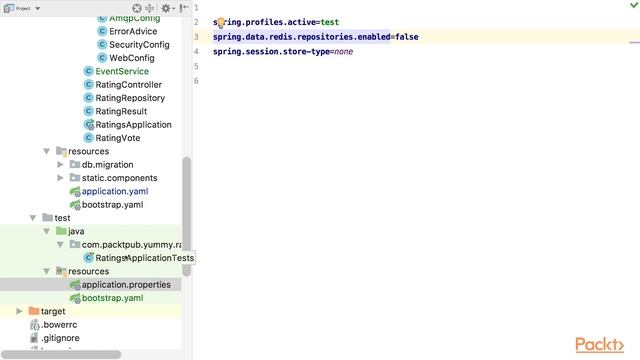
Task: Click the RatingResult class icon
Action: click(x=89, y=111)
